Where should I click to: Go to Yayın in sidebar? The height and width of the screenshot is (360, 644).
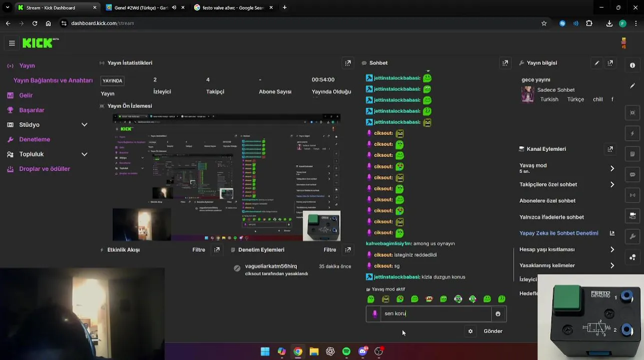click(x=27, y=65)
